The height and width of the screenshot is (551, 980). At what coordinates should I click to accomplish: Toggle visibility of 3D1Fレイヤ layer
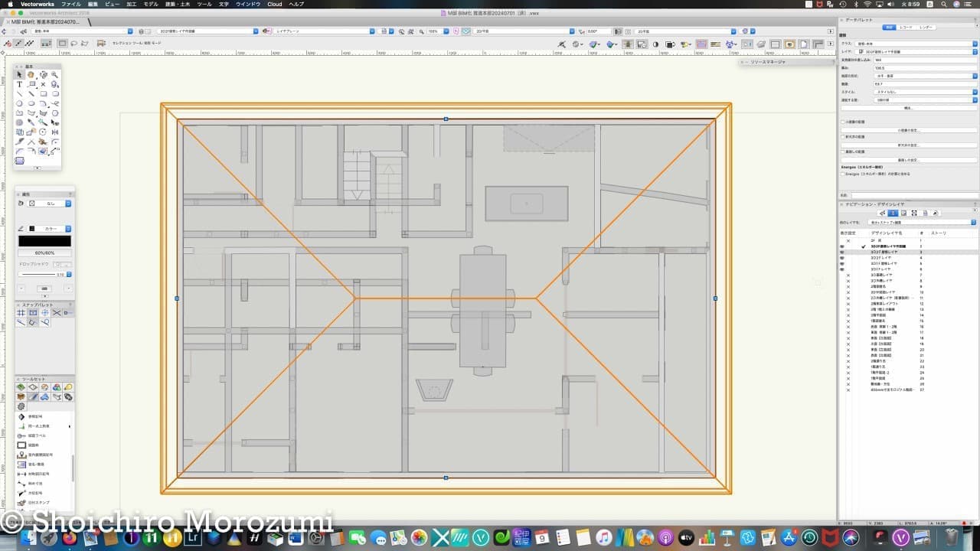point(842,269)
